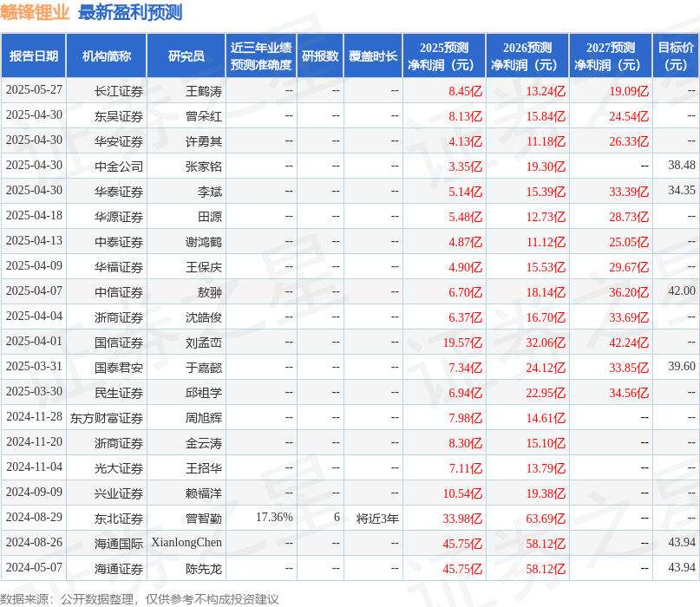Select institution 中金公司
This screenshot has width=700, height=607.
click(119, 166)
